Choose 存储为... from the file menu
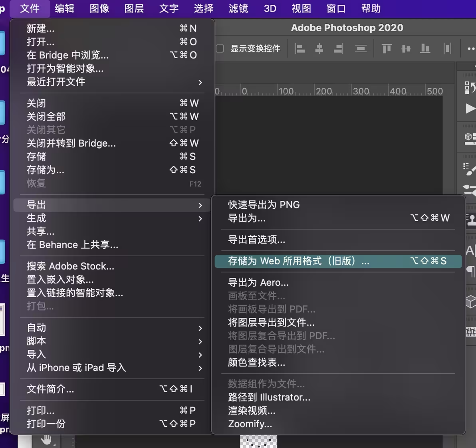The height and width of the screenshot is (448, 476). tap(46, 170)
